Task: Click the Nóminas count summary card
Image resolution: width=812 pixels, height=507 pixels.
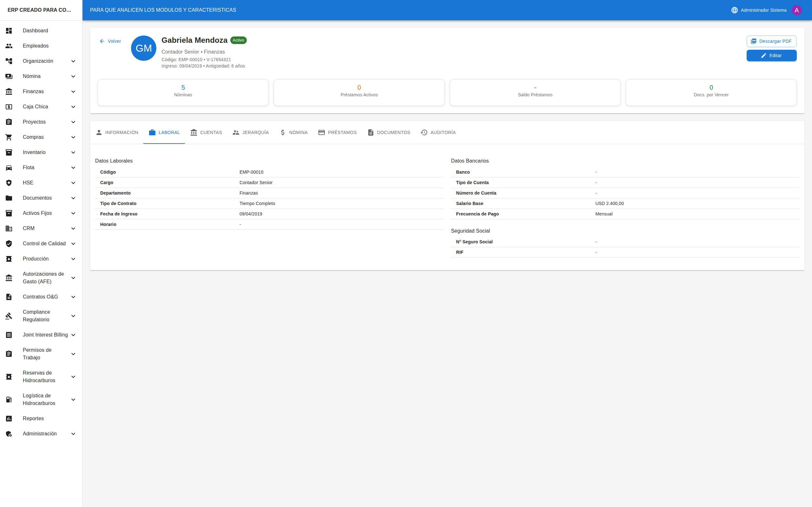Action: 183,92
